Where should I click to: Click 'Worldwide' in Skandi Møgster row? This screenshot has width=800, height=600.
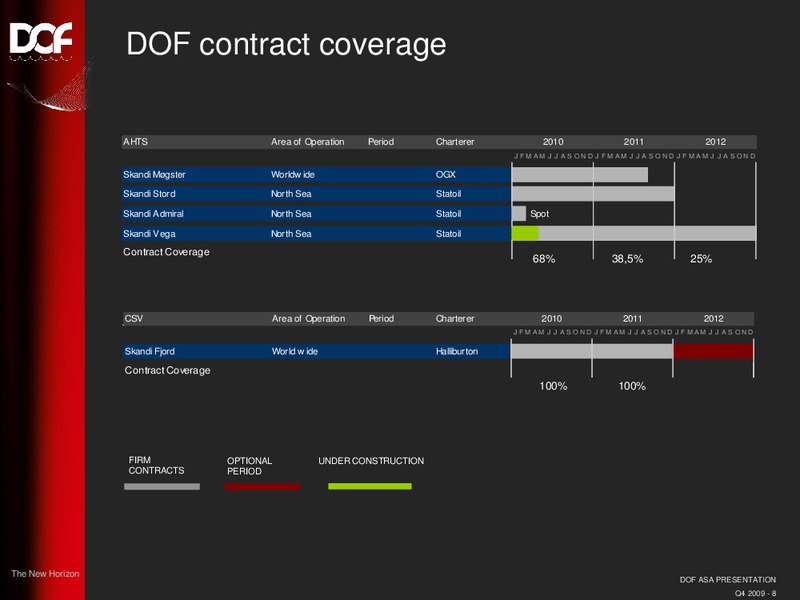coord(292,174)
